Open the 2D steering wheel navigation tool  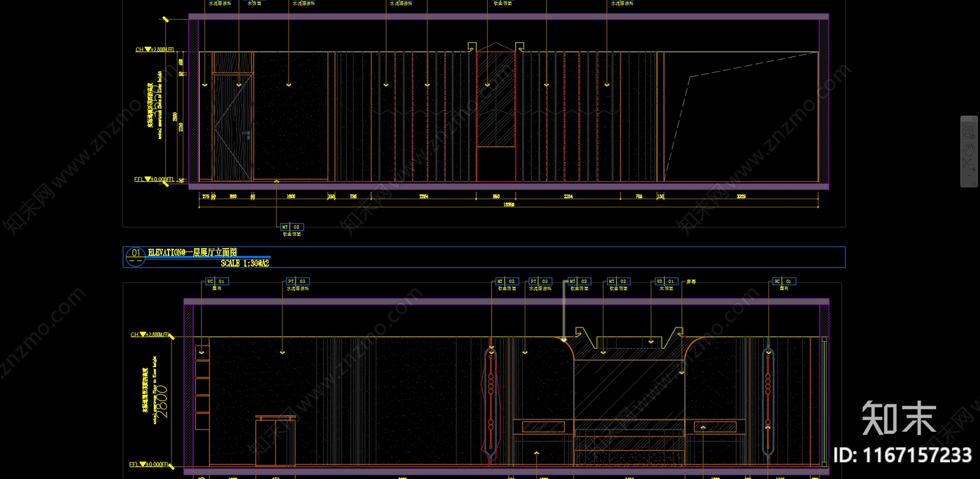(x=969, y=133)
